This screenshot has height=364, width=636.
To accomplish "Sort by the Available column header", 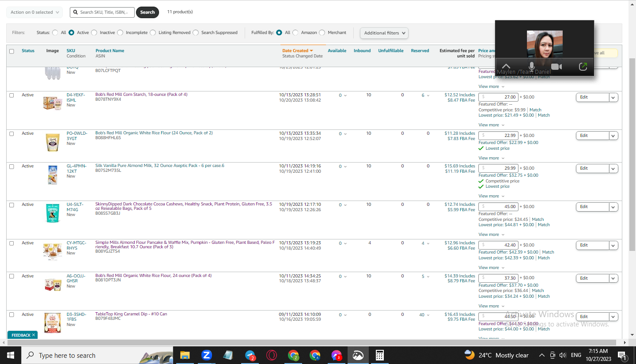I will coord(337,51).
